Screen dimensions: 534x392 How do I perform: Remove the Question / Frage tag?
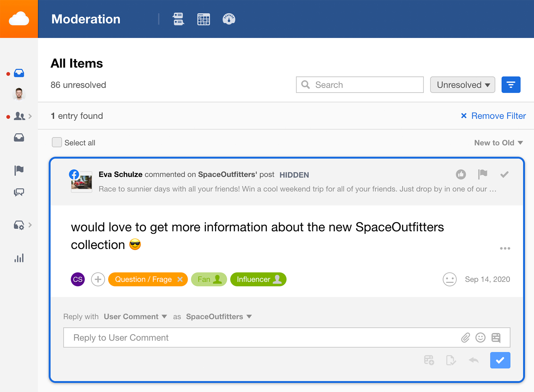(x=180, y=279)
